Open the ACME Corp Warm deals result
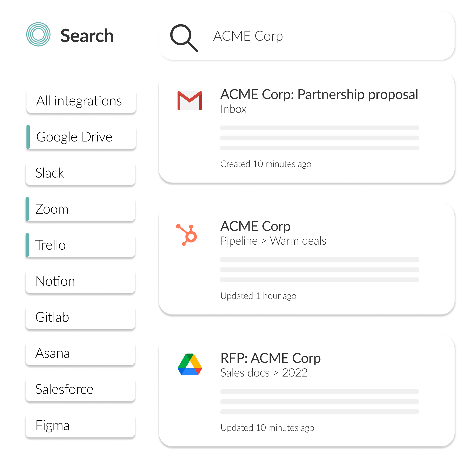The height and width of the screenshot is (476, 471). click(307, 259)
